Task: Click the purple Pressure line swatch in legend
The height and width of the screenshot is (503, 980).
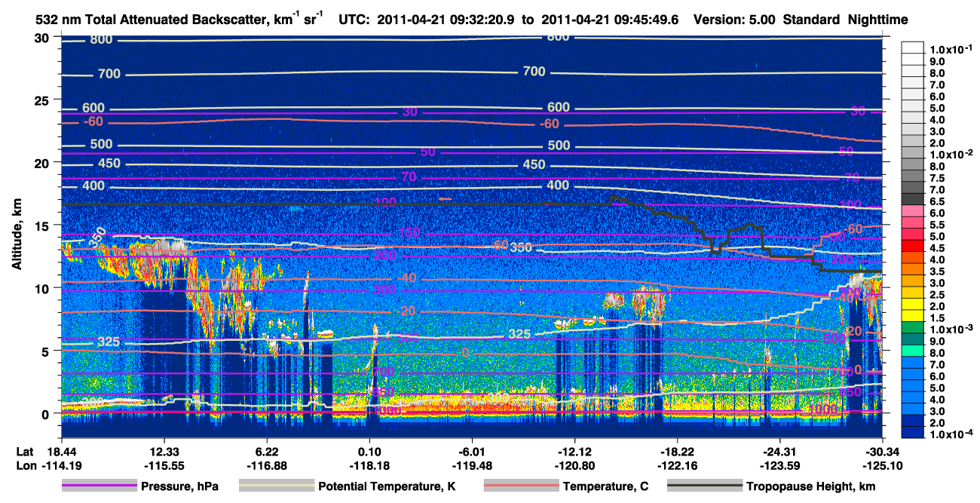Action: pos(98,486)
